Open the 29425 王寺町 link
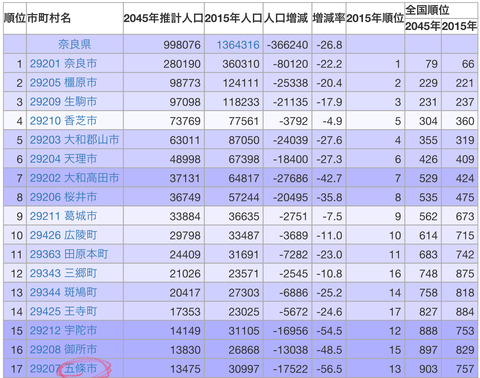This screenshot has height=378, width=480. pyautogui.click(x=63, y=312)
